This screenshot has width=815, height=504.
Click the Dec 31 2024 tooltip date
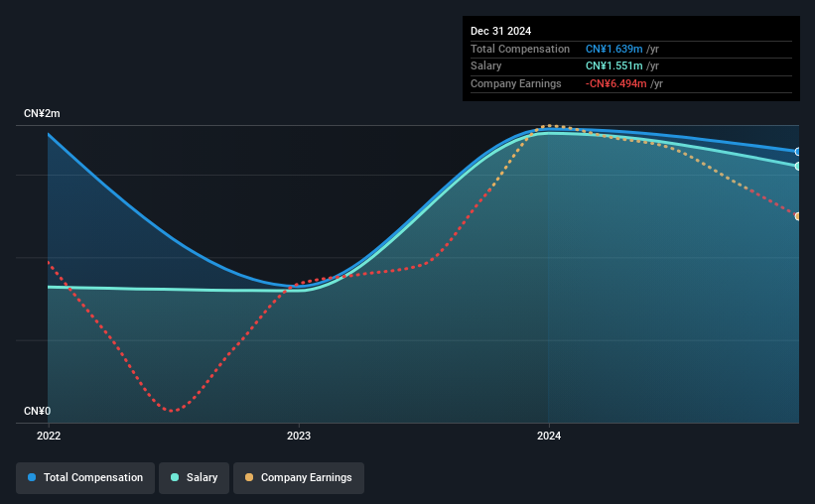[500, 31]
